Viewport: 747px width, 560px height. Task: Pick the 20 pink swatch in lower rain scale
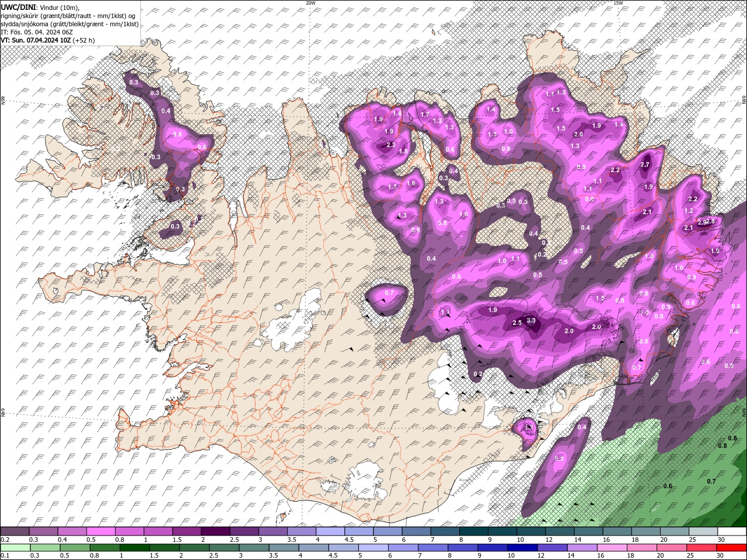(672, 548)
